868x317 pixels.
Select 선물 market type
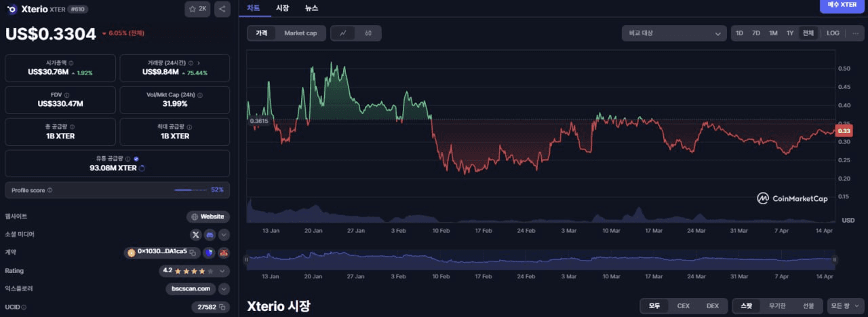coord(808,306)
